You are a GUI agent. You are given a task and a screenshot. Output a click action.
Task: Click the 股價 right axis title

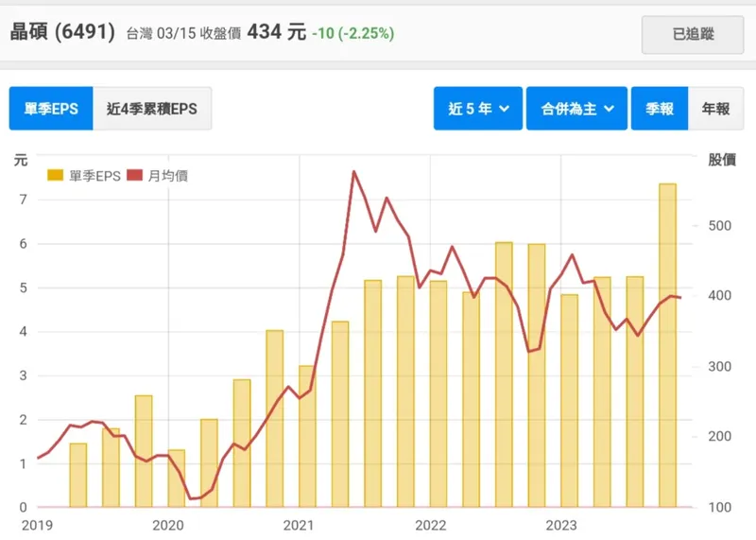coord(722,159)
